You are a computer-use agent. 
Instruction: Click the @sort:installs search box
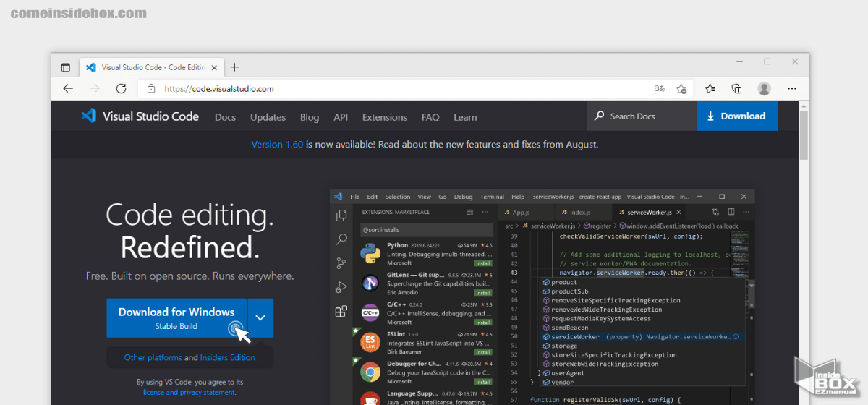427,229
